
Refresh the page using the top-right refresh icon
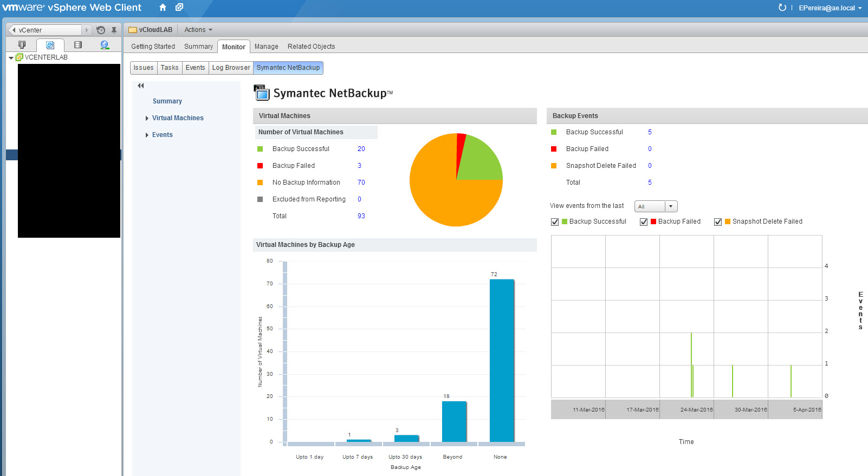[x=782, y=8]
